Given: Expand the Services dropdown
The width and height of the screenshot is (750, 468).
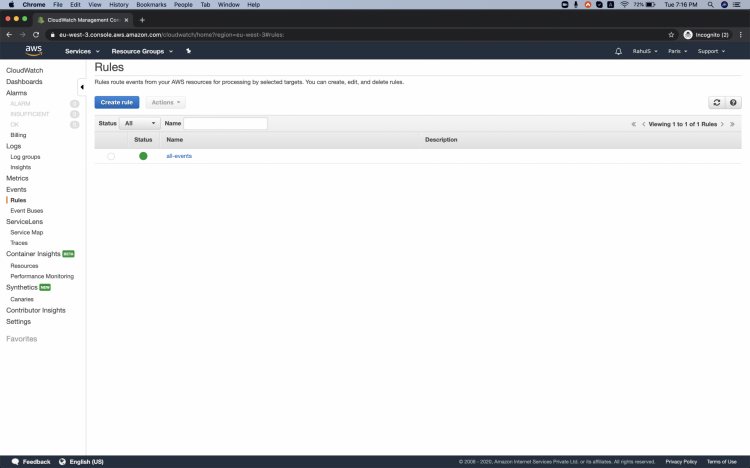Looking at the screenshot, I should (82, 51).
